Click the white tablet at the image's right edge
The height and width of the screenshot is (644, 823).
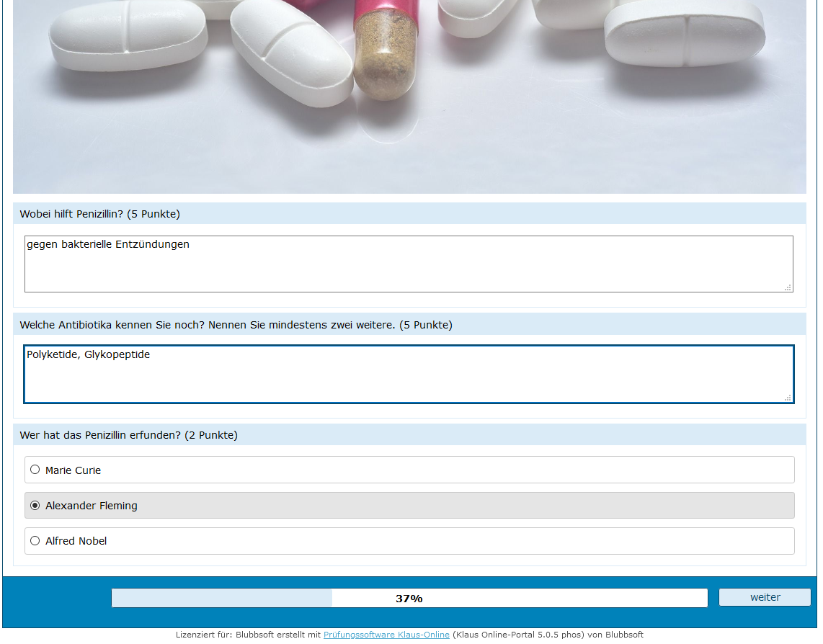(x=685, y=35)
